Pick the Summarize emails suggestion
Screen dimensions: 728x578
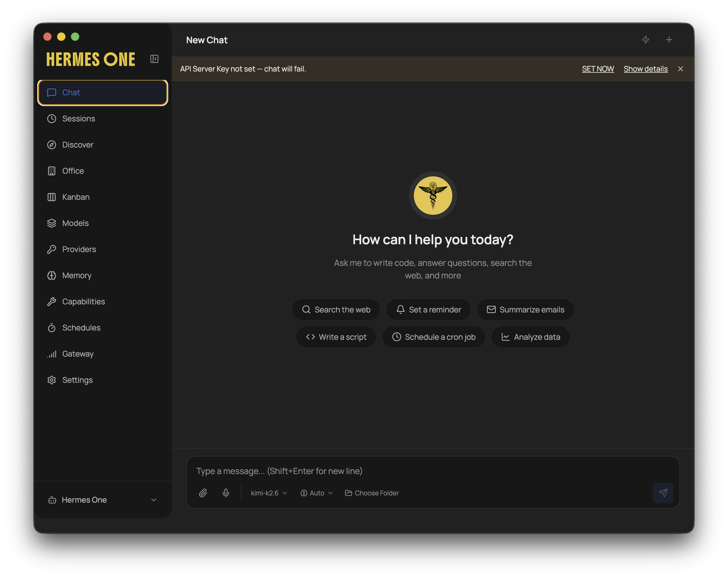click(x=525, y=310)
